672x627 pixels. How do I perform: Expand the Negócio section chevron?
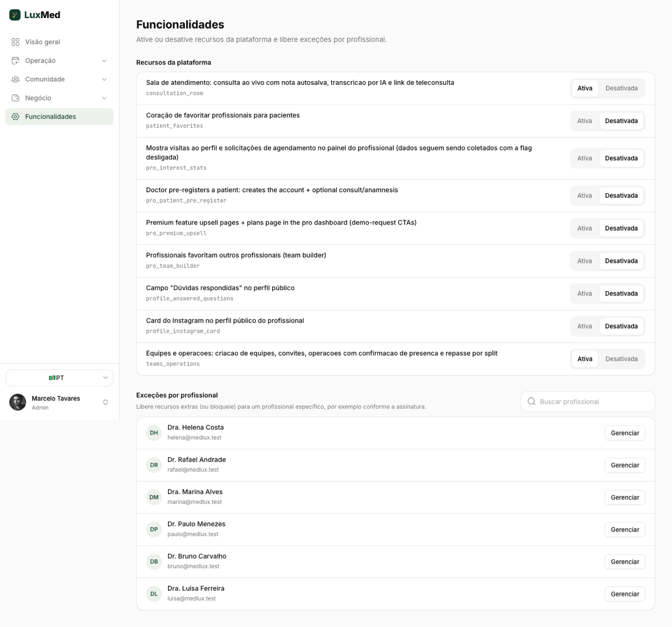(104, 98)
